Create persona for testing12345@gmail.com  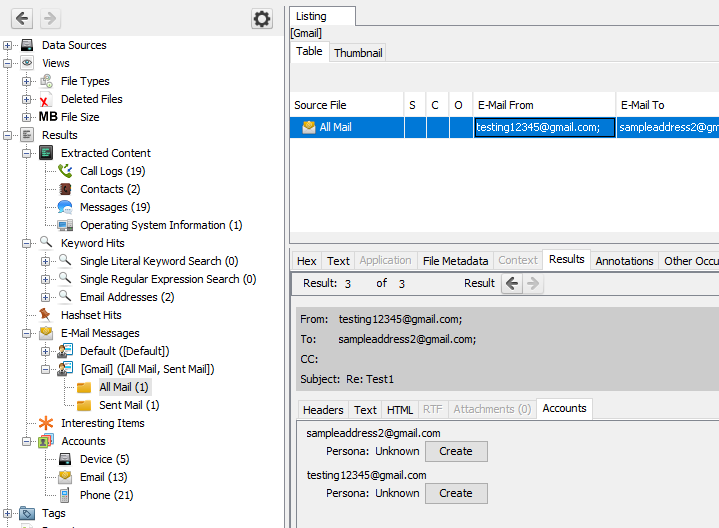coord(455,493)
